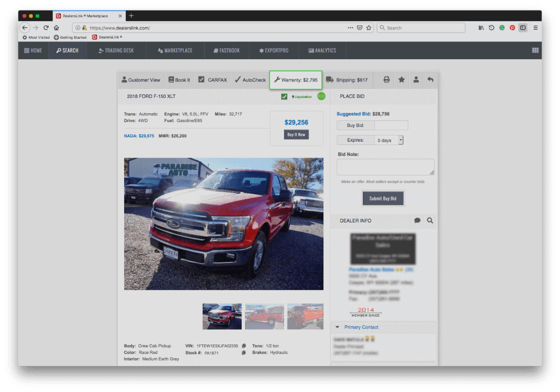Viewport: 560px width, 392px height.
Task: Switch to MARKETPLACE
Action: [x=175, y=50]
